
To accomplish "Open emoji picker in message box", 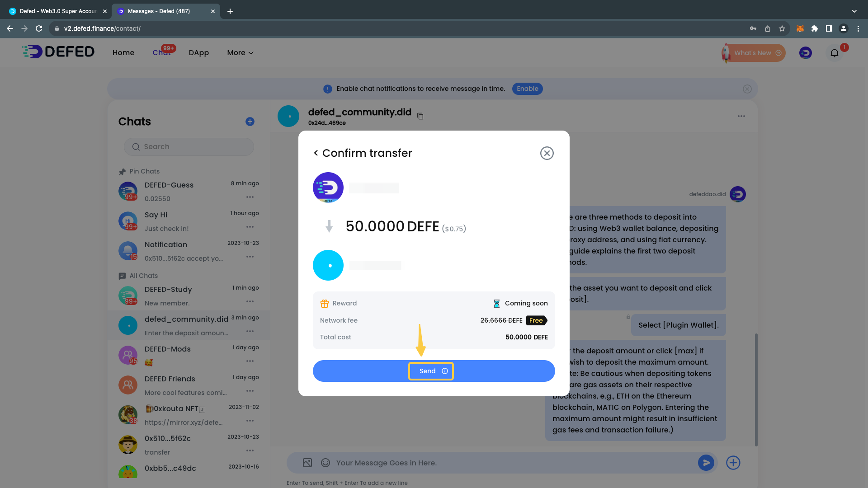I will click(325, 463).
